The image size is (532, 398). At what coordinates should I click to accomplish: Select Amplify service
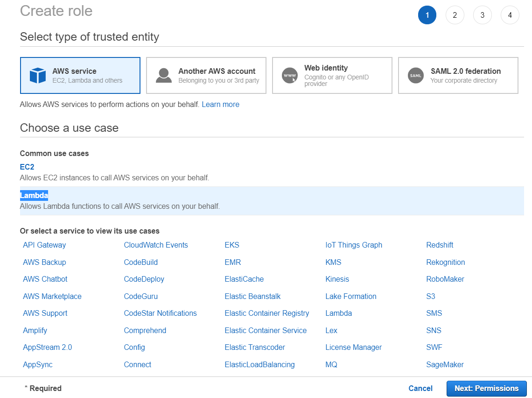pos(35,331)
